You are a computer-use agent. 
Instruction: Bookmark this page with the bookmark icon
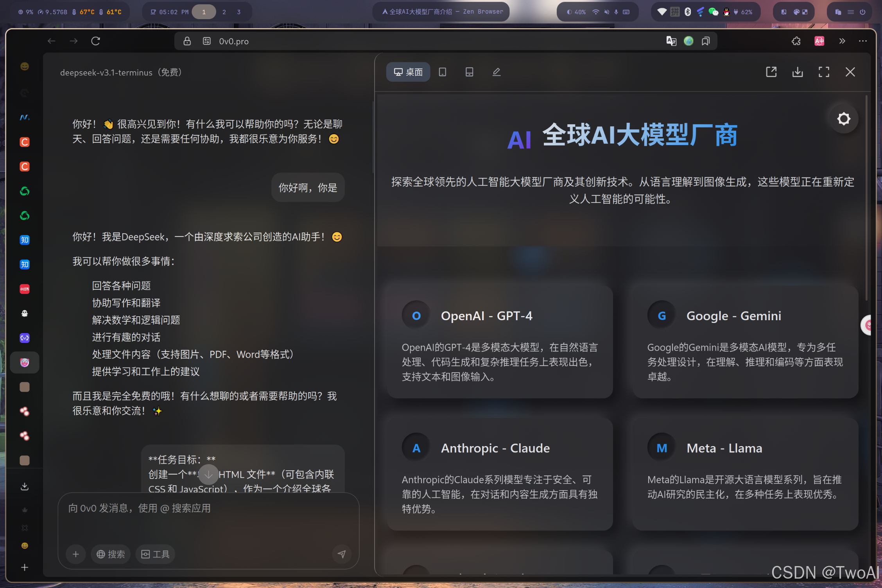click(706, 41)
